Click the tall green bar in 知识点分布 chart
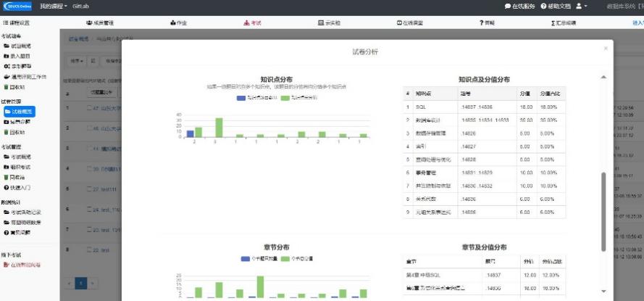The height and width of the screenshot is (301, 644). tap(219, 128)
